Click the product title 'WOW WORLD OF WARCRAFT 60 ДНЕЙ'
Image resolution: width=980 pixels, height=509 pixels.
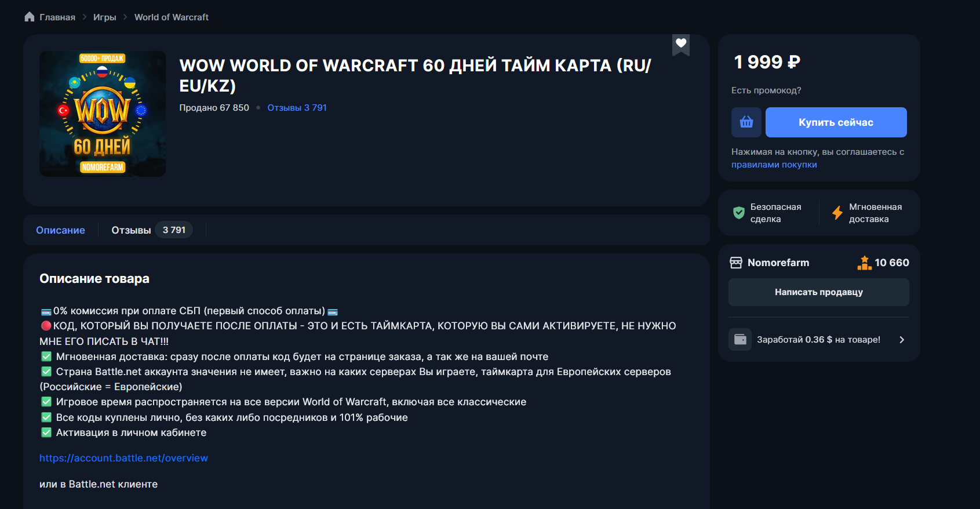pyautogui.click(x=416, y=75)
